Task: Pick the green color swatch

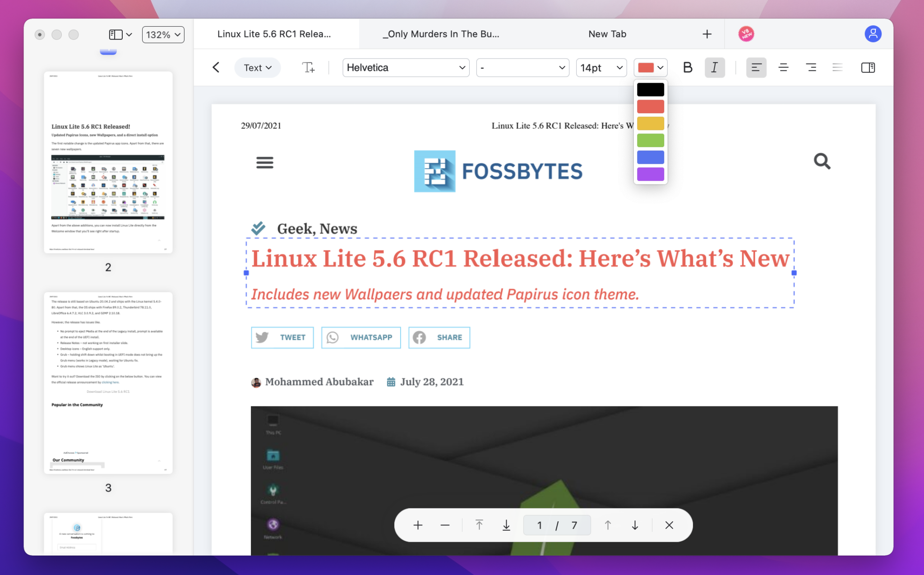Action: pos(650,140)
